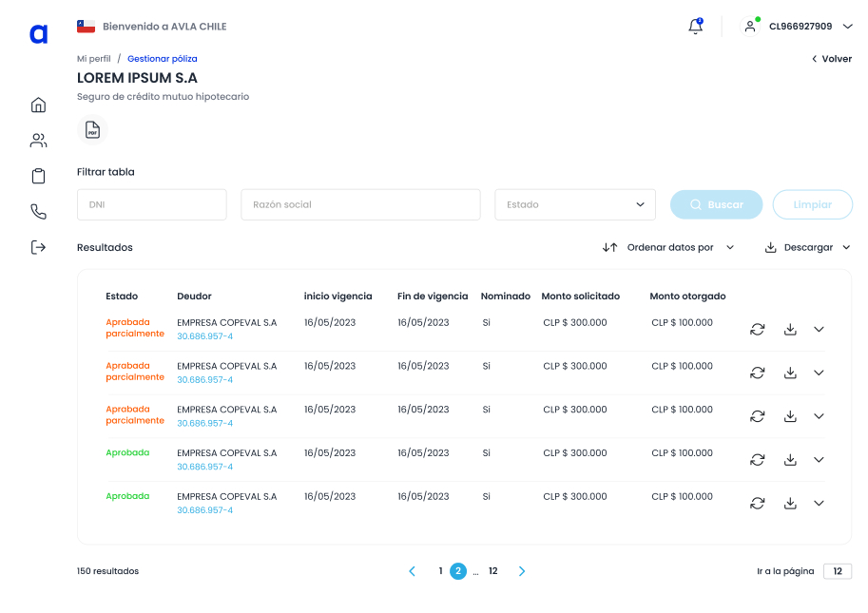Click the logout icon in the sidebar
Viewport: 868px width, 613px height.
[38, 247]
